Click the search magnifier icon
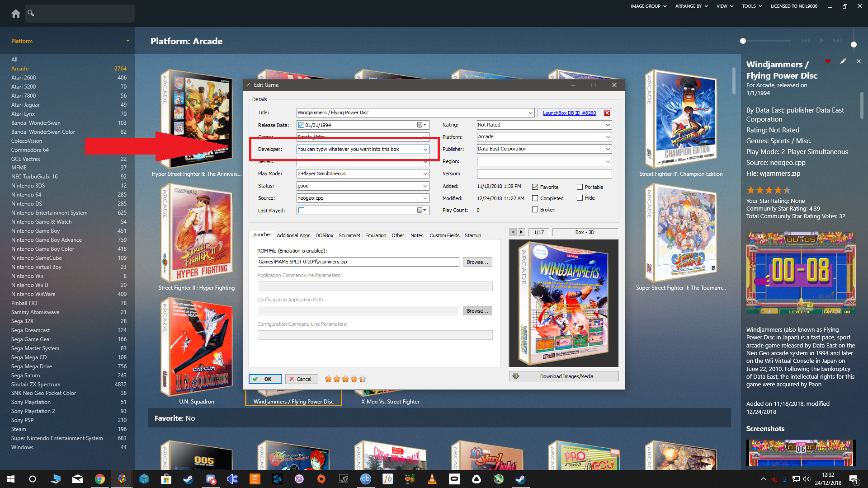 [31, 13]
